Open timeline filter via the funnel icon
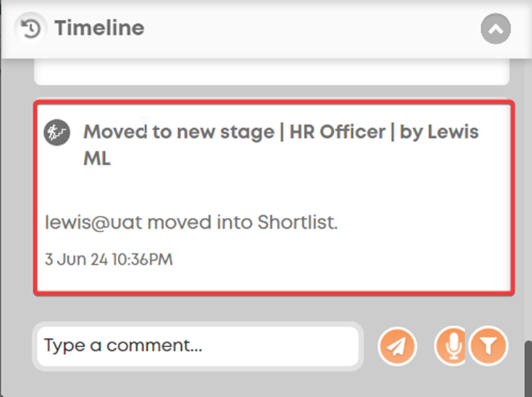532x397 pixels. point(488,347)
